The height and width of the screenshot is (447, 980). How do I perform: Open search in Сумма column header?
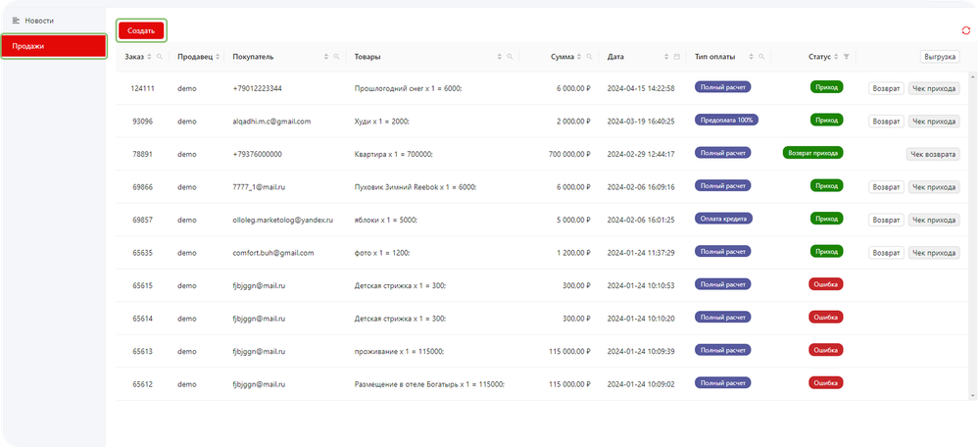(x=589, y=57)
